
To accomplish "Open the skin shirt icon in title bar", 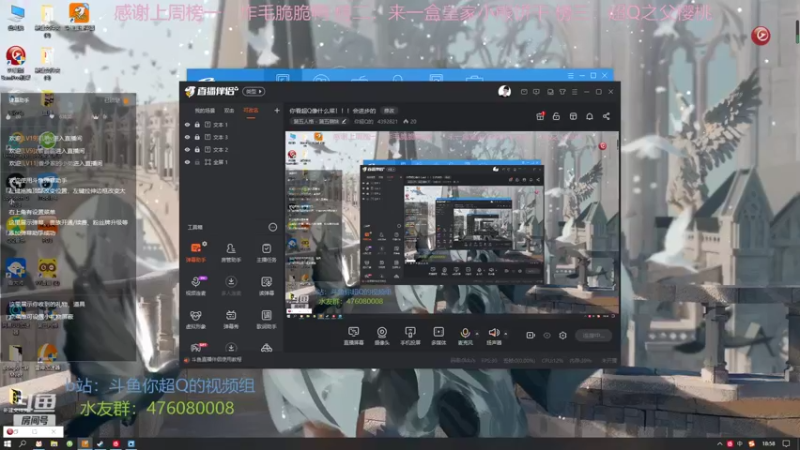I will tap(562, 92).
